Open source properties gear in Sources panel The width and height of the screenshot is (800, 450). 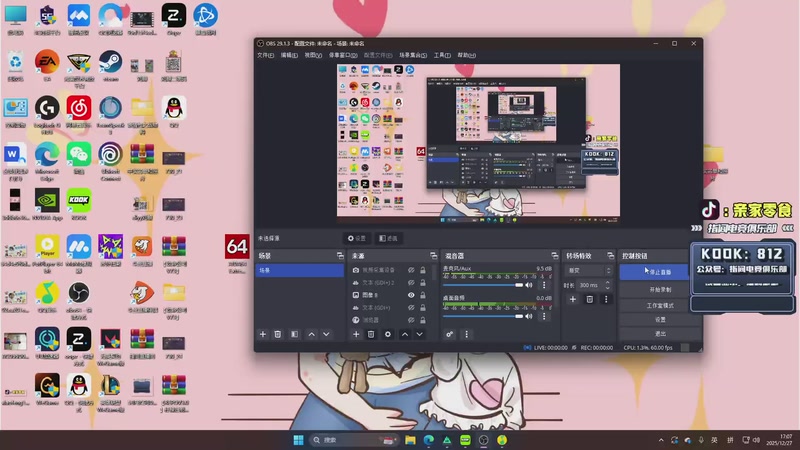388,334
